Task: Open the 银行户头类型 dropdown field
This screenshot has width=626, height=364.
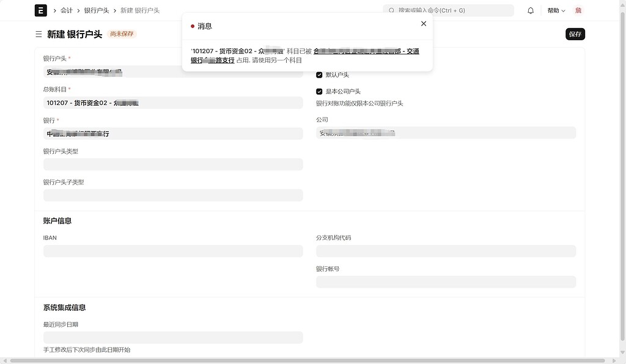Action: [173, 164]
